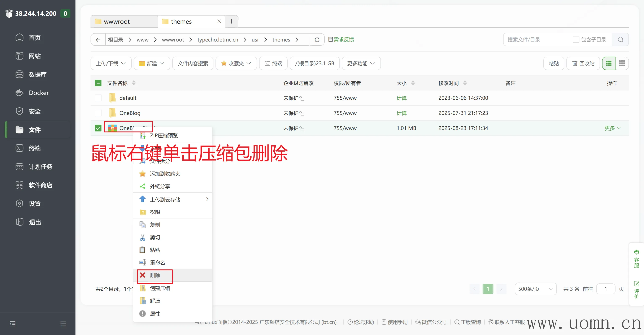Viewport: 644px width, 335px height.
Task: Open the 更多功能 dropdown
Action: (361, 64)
